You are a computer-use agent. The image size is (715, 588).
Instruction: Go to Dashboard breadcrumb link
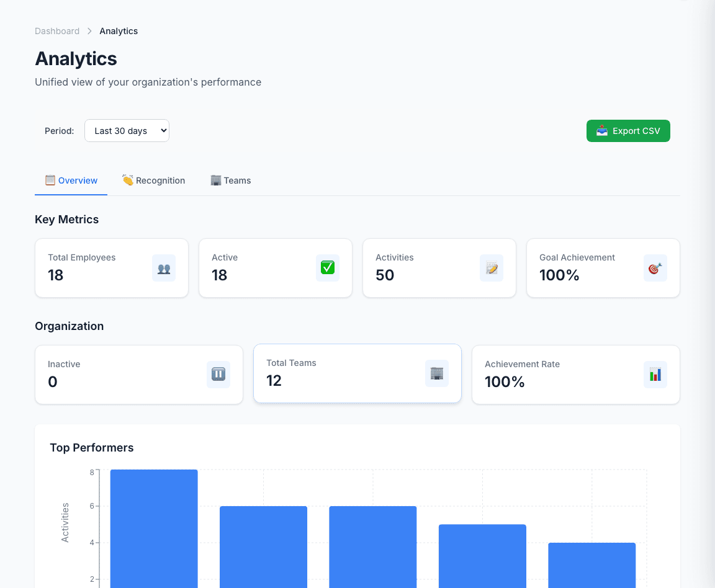point(57,31)
